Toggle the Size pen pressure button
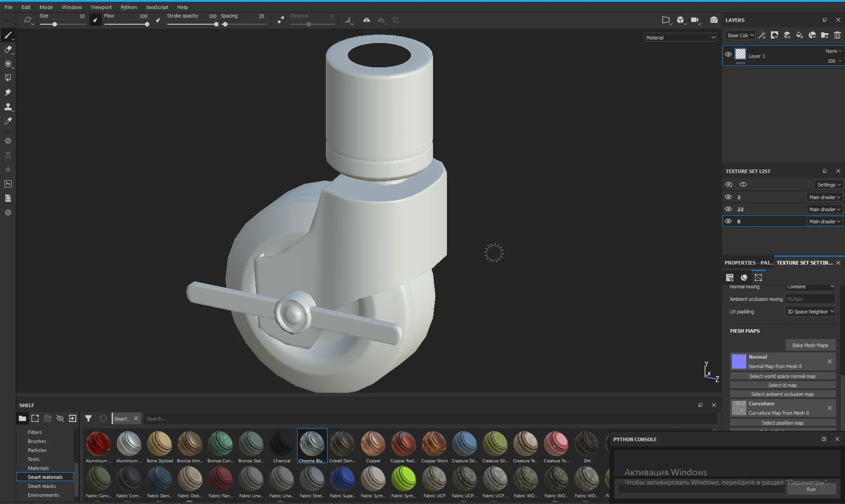This screenshot has width=845, height=504. (95, 20)
